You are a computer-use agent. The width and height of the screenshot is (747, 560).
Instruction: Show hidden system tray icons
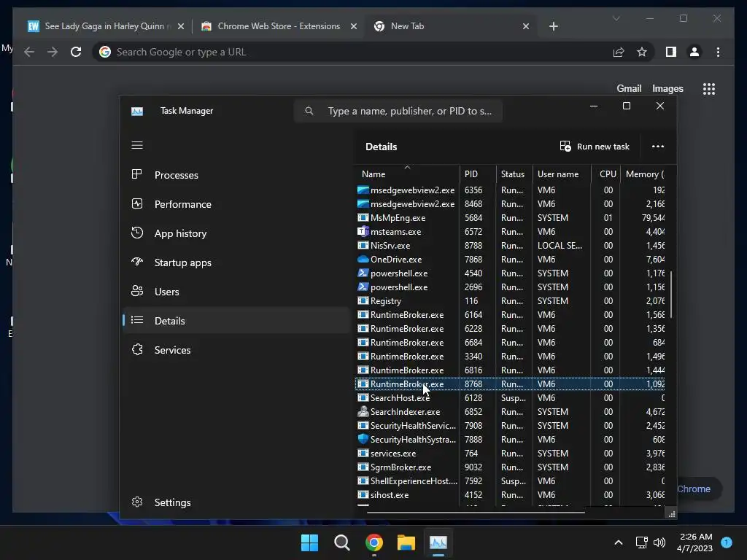pyautogui.click(x=619, y=542)
